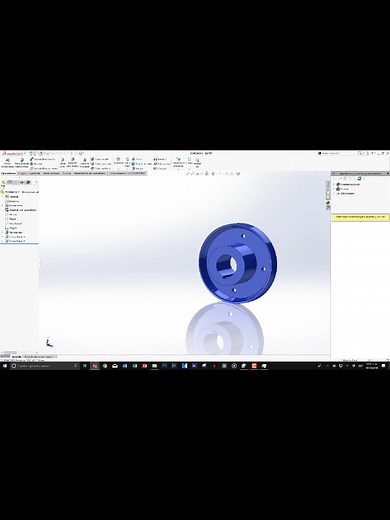The height and width of the screenshot is (520, 390).
Task: Select the Material sin especificar item
Action: [x=21, y=210]
